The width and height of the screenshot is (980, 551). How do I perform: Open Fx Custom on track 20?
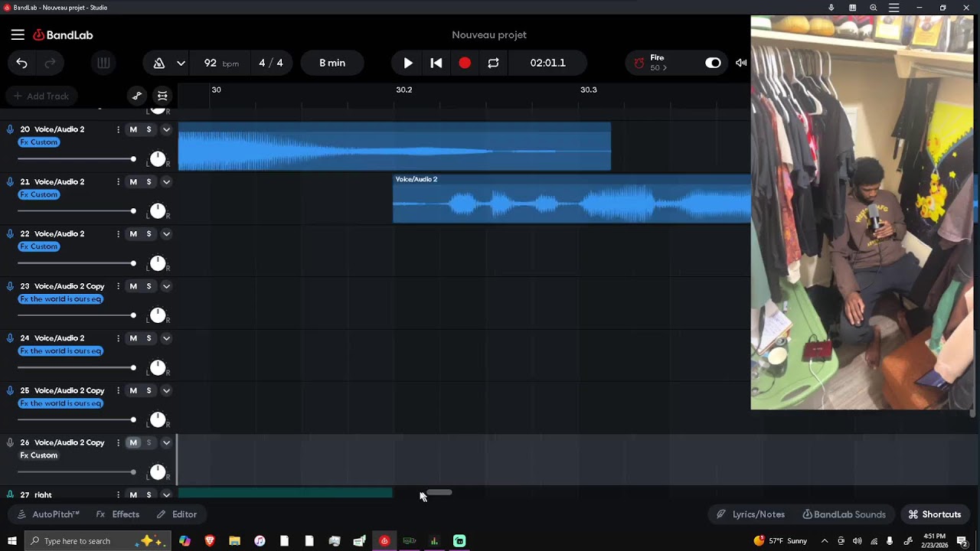(x=39, y=142)
